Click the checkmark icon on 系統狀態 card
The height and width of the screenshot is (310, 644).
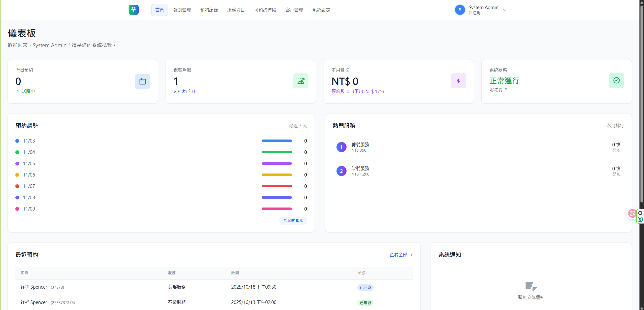coord(616,80)
